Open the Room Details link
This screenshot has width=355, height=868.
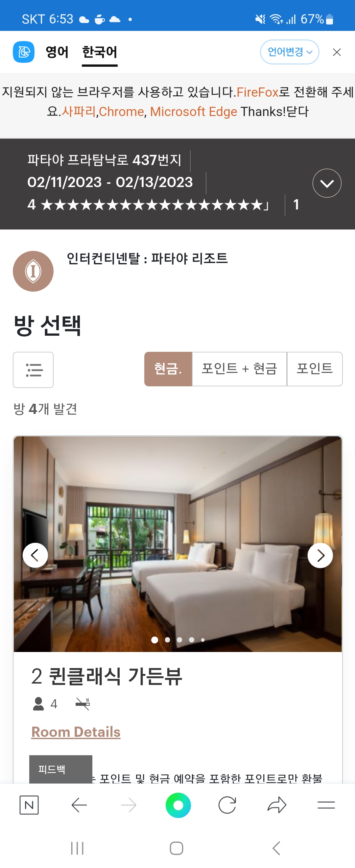76,732
